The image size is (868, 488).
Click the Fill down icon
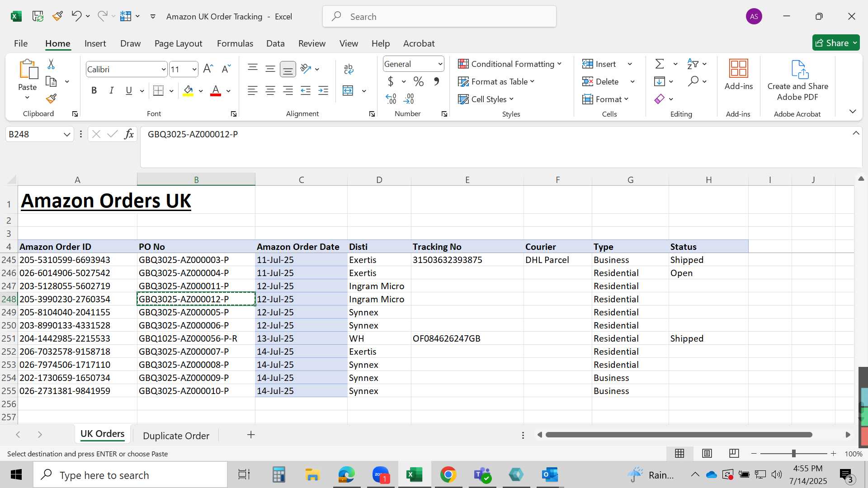(660, 81)
